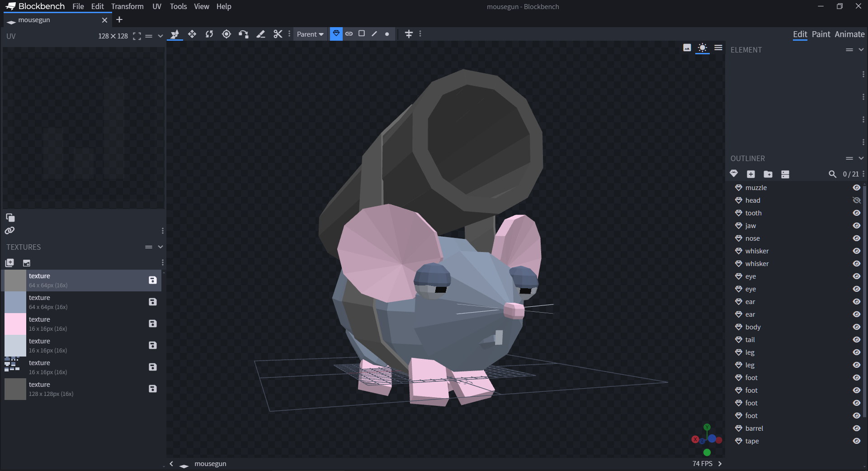Enable edge selection mode line icon
The image size is (868, 471).
(374, 34)
